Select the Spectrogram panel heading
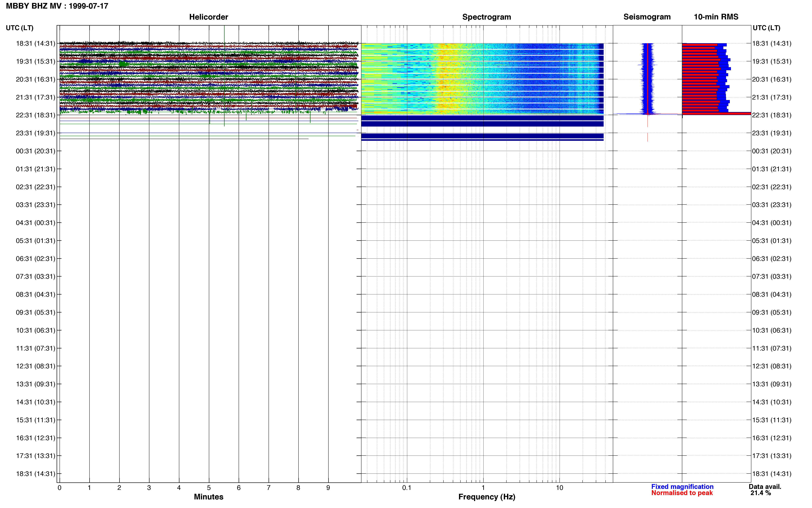This screenshot has width=812, height=508. [x=487, y=17]
